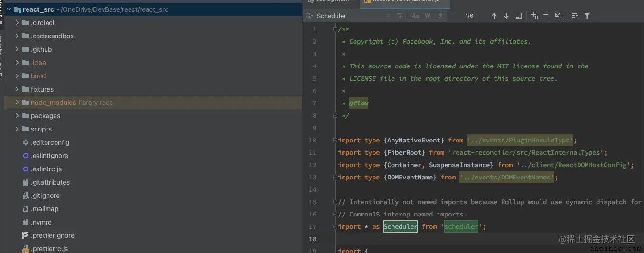This screenshot has width=644, height=253.
Task: Clear the Scheduler search text
Action: (388, 16)
